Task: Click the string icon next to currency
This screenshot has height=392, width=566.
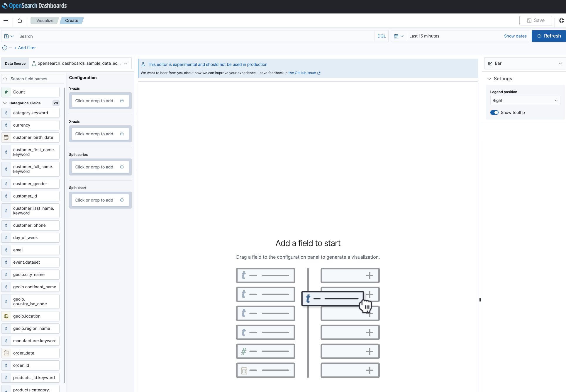Action: [6, 125]
